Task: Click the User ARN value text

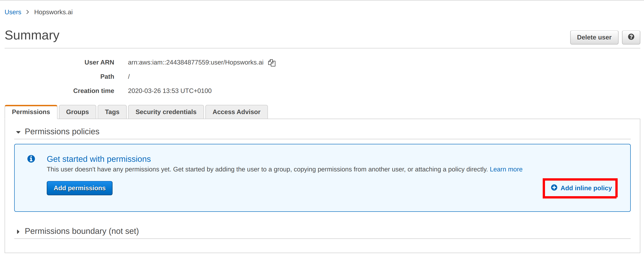Action: pyautogui.click(x=195, y=62)
